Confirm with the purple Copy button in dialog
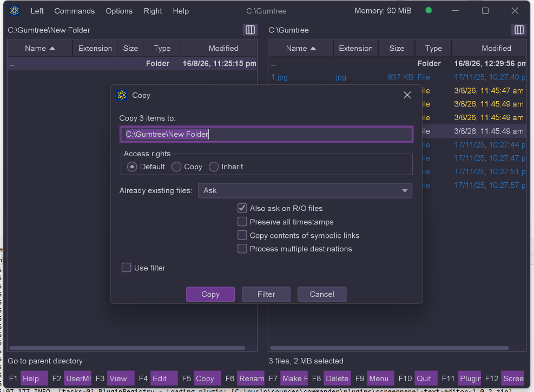The height and width of the screenshot is (392, 534). click(210, 294)
